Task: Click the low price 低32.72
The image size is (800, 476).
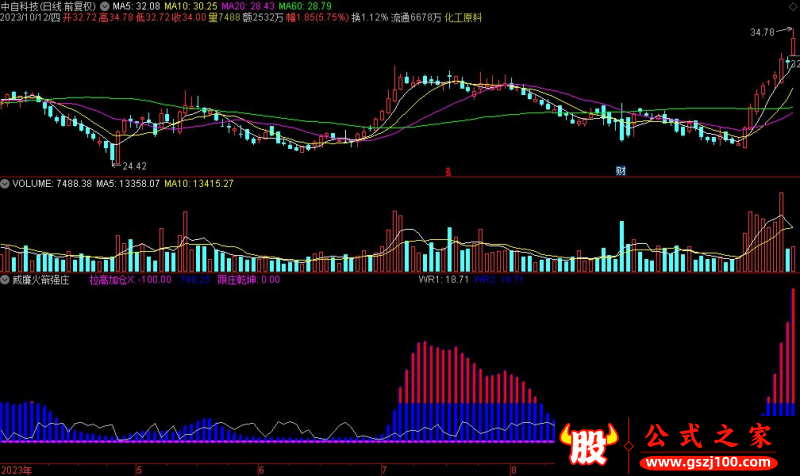Action: pos(152,18)
